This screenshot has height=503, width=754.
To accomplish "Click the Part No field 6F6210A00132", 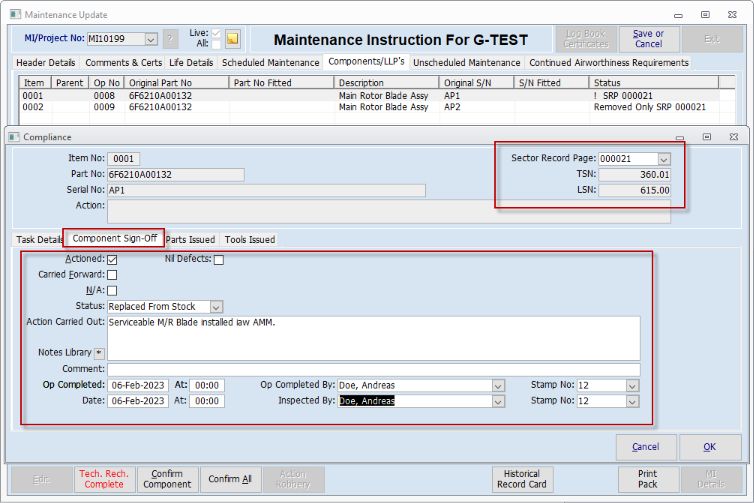I will click(176, 175).
